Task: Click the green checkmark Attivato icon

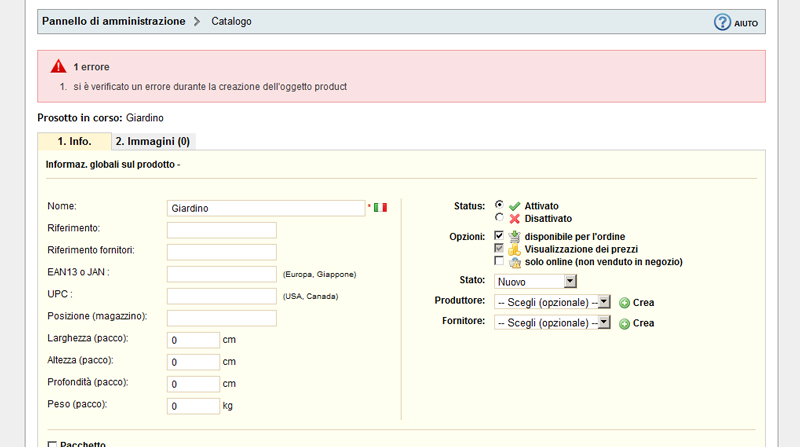Action: [515, 206]
